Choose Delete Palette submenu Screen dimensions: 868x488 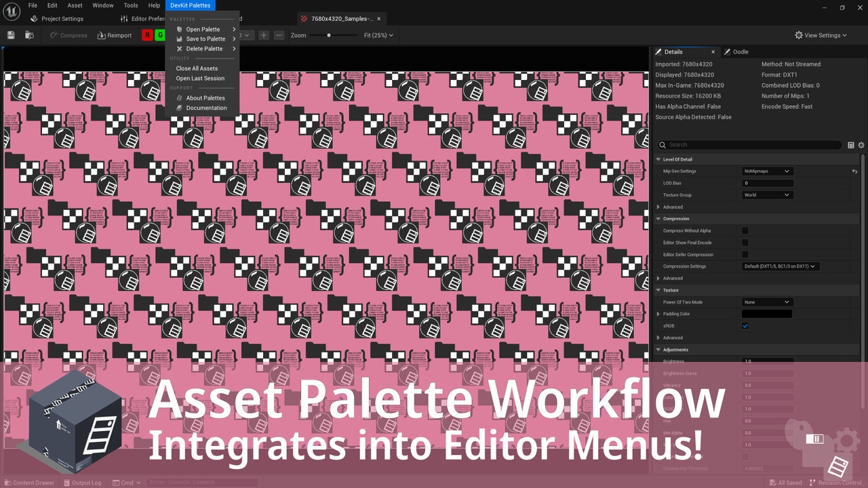pyautogui.click(x=203, y=49)
